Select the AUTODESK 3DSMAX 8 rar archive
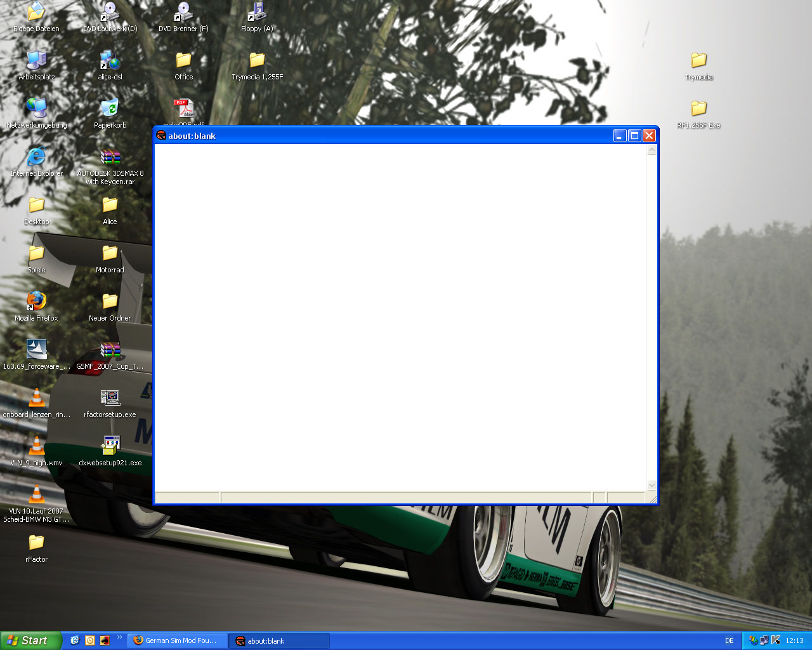812x650 pixels. [110, 157]
